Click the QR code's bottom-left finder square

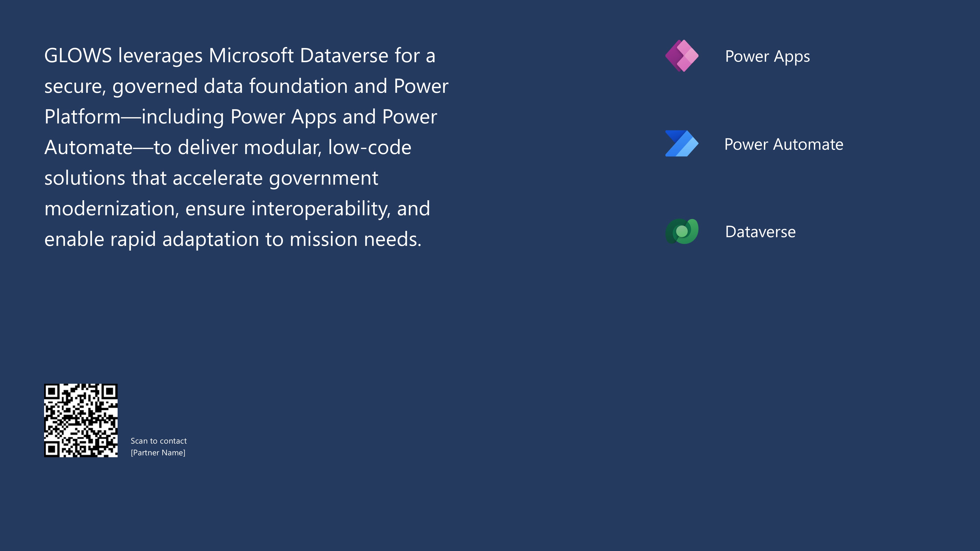tap(51, 449)
